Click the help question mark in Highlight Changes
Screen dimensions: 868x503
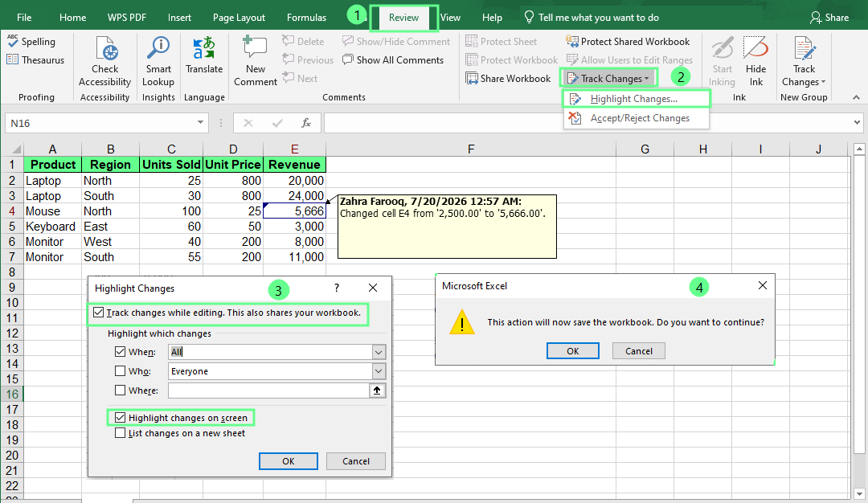click(337, 288)
